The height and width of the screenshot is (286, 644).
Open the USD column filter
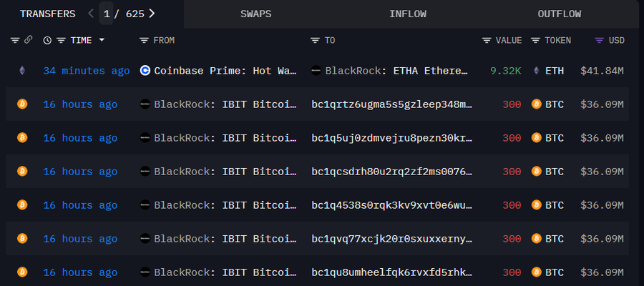[x=600, y=40]
